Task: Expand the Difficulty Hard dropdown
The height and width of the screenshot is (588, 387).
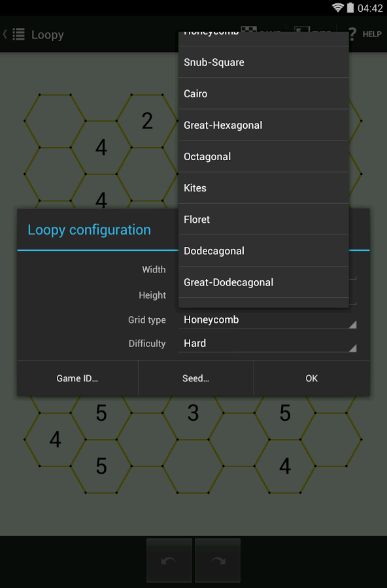Action: (x=267, y=344)
